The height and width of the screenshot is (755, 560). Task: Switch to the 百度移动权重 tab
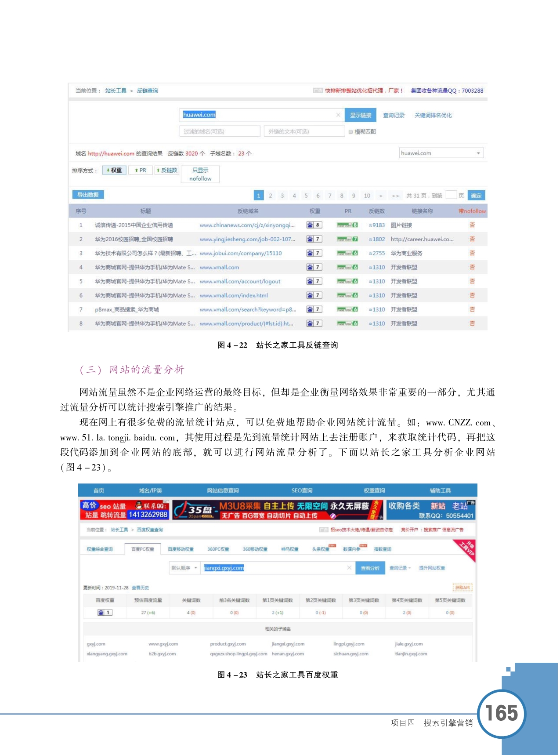point(181,549)
